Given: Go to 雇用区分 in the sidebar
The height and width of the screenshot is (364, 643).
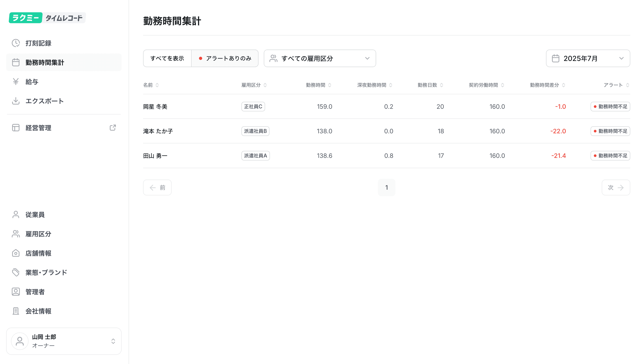Looking at the screenshot, I should [x=38, y=234].
